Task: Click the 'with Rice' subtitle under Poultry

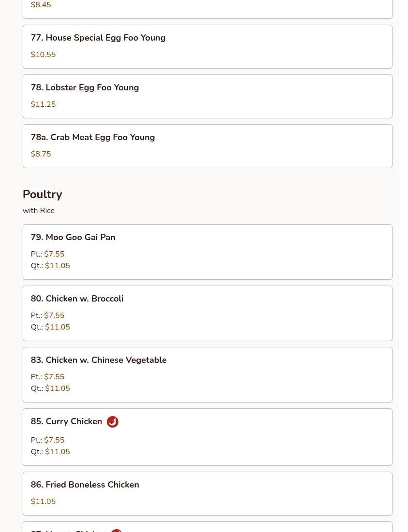Action: tap(39, 211)
